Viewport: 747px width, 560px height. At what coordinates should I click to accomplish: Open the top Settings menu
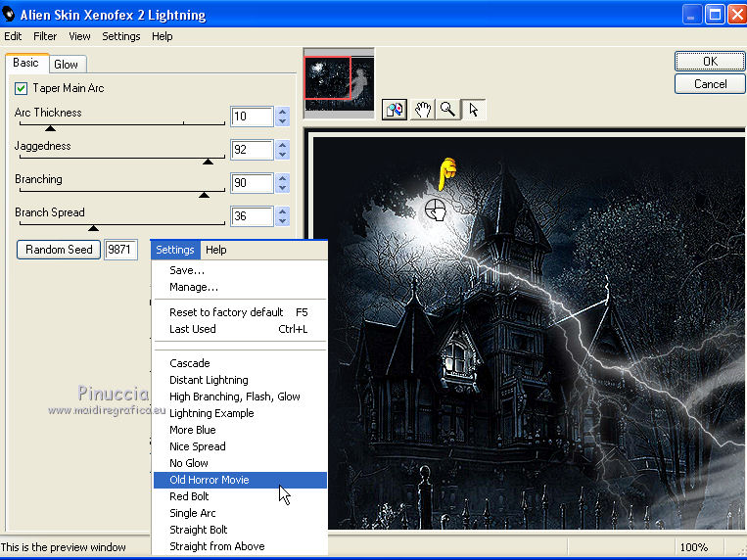(x=121, y=36)
